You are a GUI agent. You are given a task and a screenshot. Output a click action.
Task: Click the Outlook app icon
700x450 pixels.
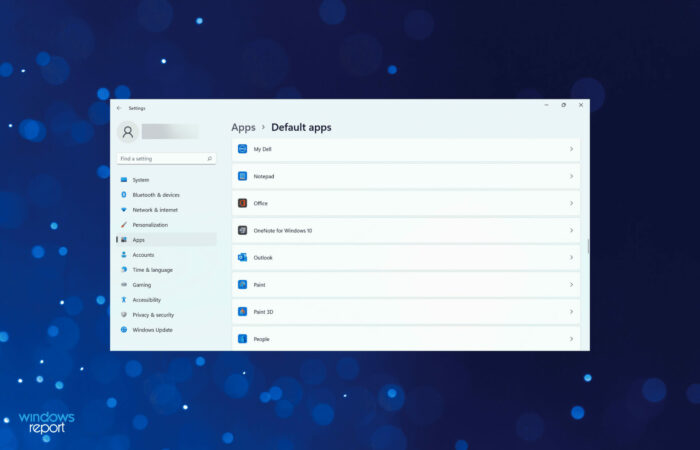point(242,258)
